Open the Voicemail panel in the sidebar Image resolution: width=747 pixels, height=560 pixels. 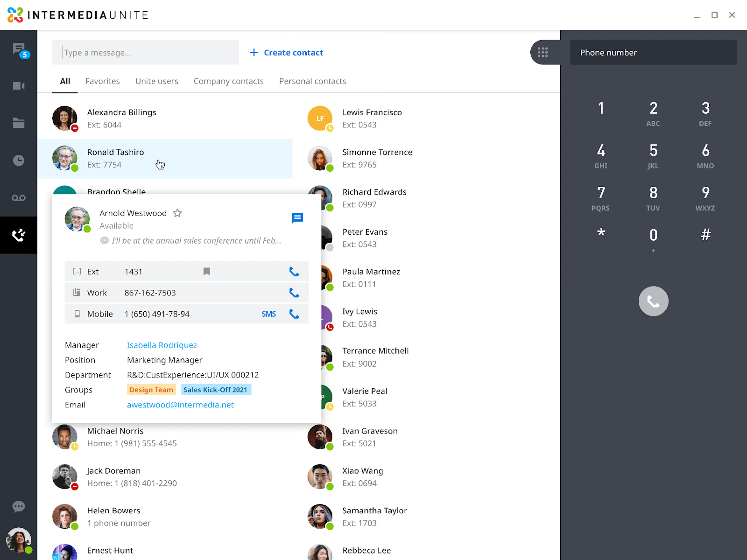pos(19,197)
